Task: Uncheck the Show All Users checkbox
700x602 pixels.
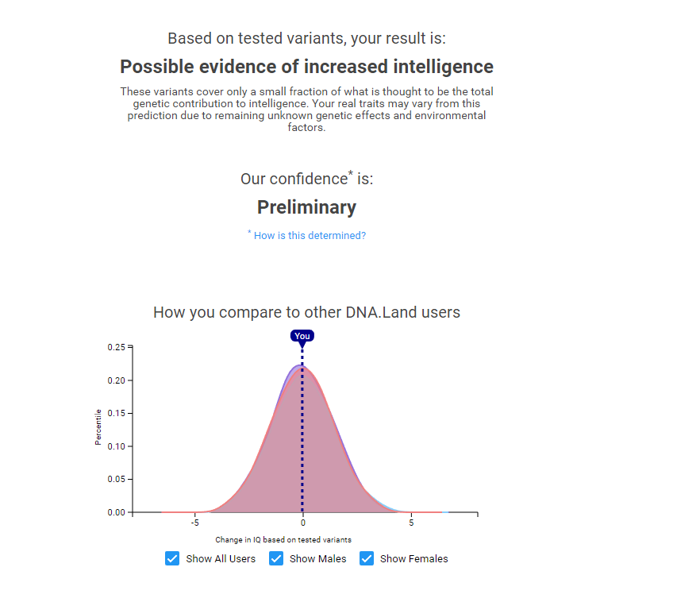Action: pyautogui.click(x=172, y=558)
